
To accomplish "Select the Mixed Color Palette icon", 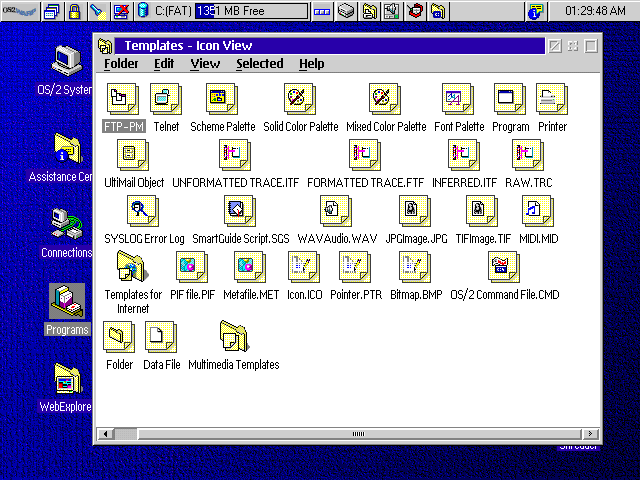I will tap(384, 99).
